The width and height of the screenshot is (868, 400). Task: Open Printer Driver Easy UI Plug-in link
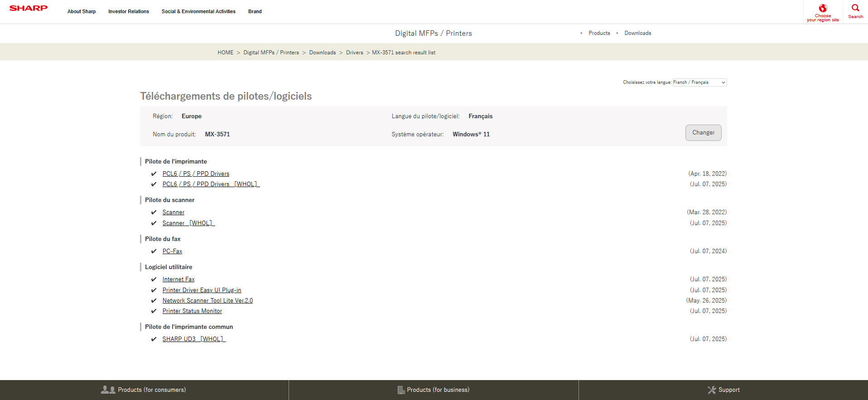click(202, 290)
